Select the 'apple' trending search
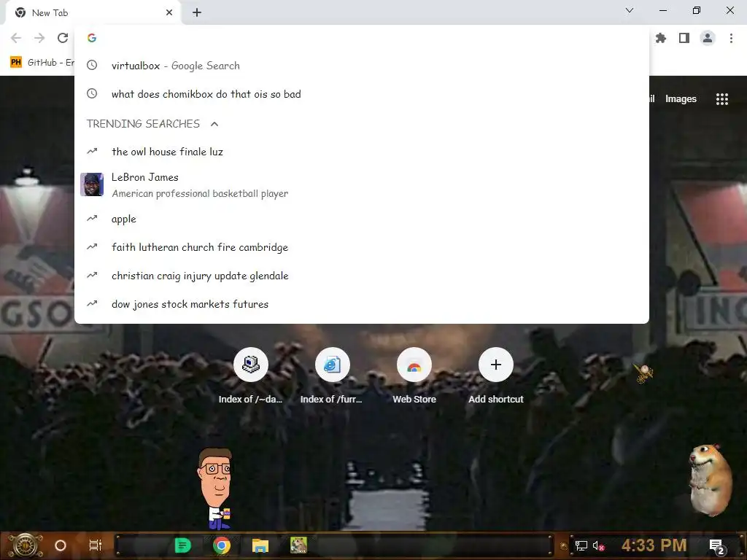Screen dimensions: 747x560 click(362, 219)
